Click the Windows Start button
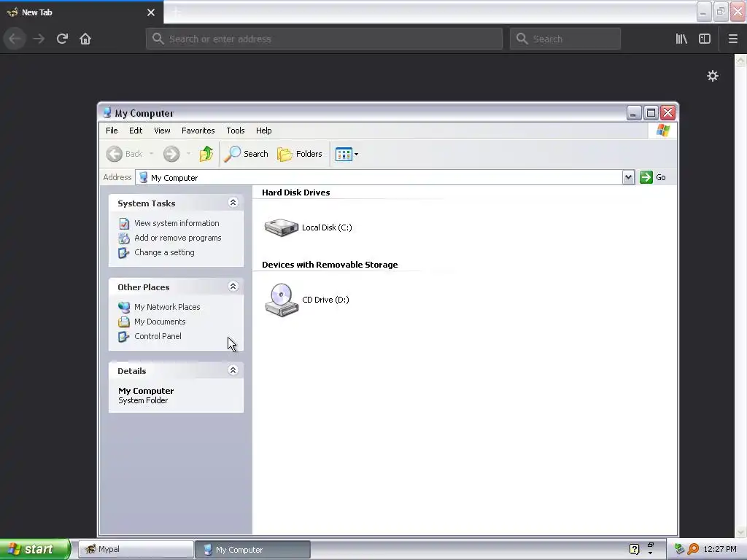 [x=34, y=549]
